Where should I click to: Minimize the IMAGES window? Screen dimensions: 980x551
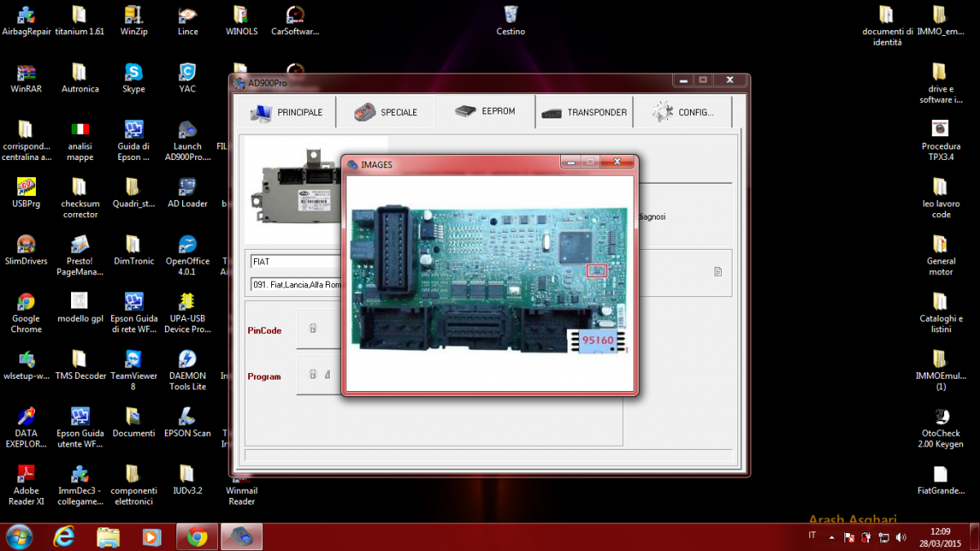[x=571, y=162]
